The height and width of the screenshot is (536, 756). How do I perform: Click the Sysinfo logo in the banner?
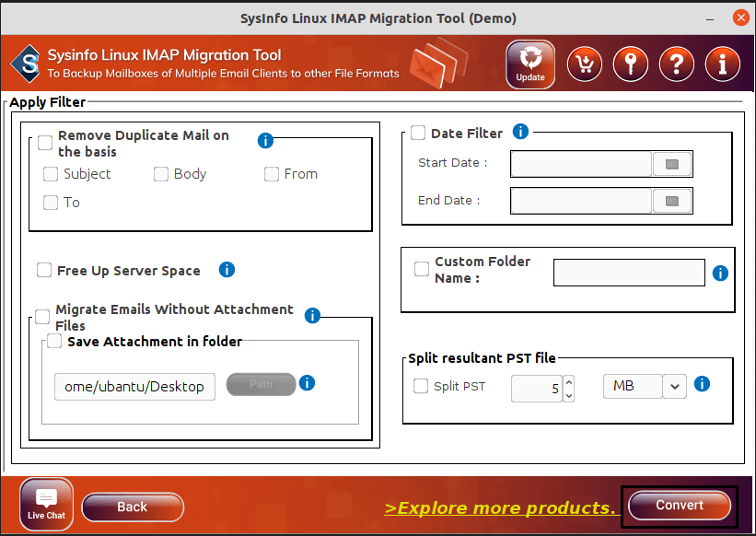coord(26,64)
